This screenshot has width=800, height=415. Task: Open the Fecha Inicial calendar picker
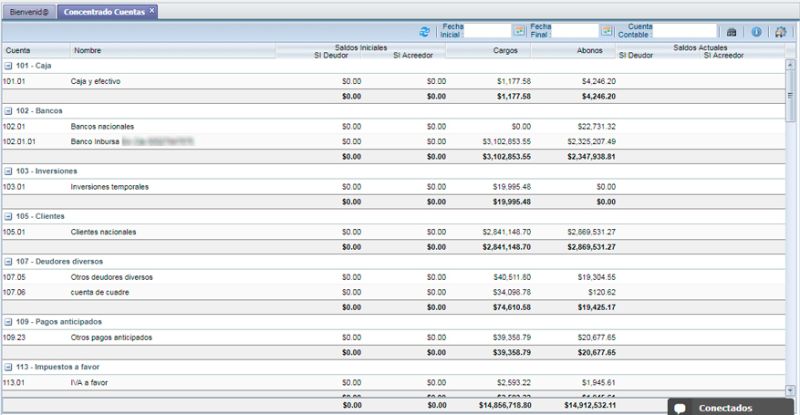point(519,32)
